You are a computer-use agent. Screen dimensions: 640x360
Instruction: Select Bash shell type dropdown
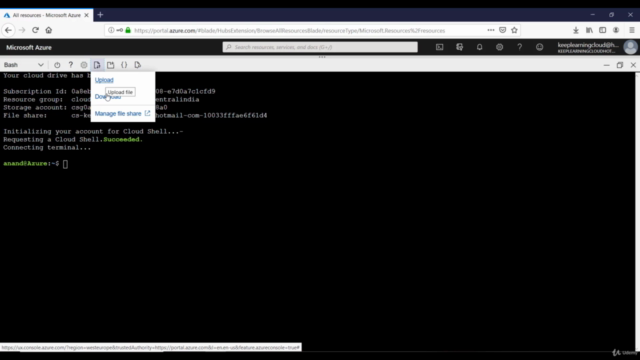click(24, 65)
